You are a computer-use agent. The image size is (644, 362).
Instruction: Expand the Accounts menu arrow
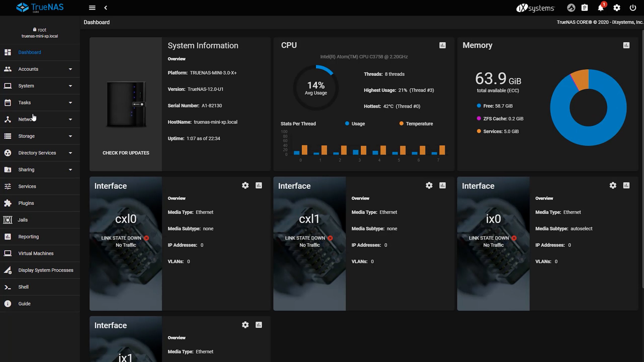click(70, 69)
